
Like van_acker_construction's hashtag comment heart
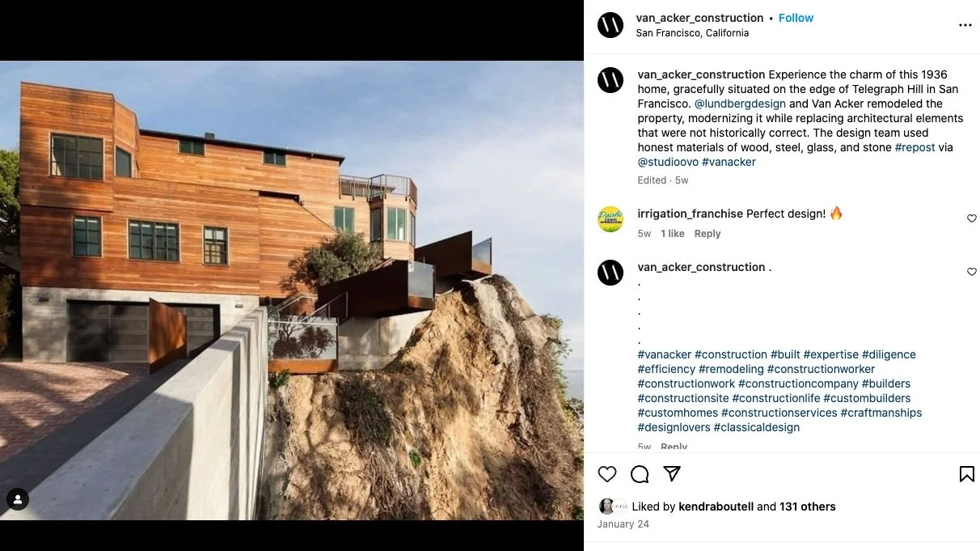(x=972, y=272)
